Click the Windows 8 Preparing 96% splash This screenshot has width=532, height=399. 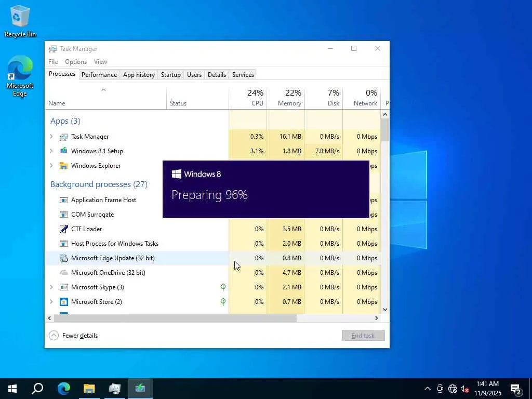point(265,189)
